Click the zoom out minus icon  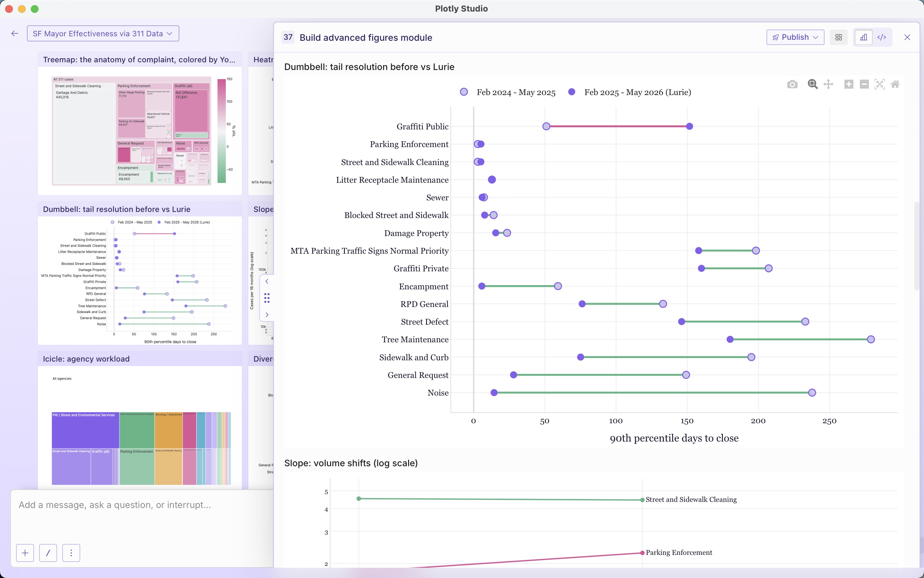[x=864, y=84]
